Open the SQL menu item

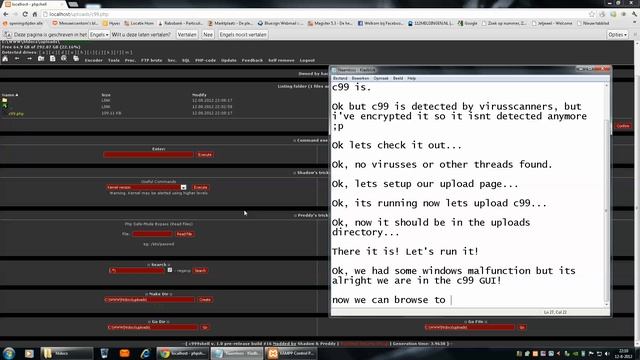pyautogui.click(x=186, y=60)
